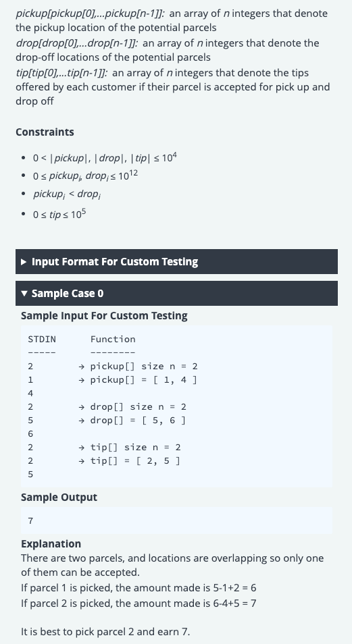352x644 pixels.
Task: Click the Function column header in sample input
Action: coord(113,340)
